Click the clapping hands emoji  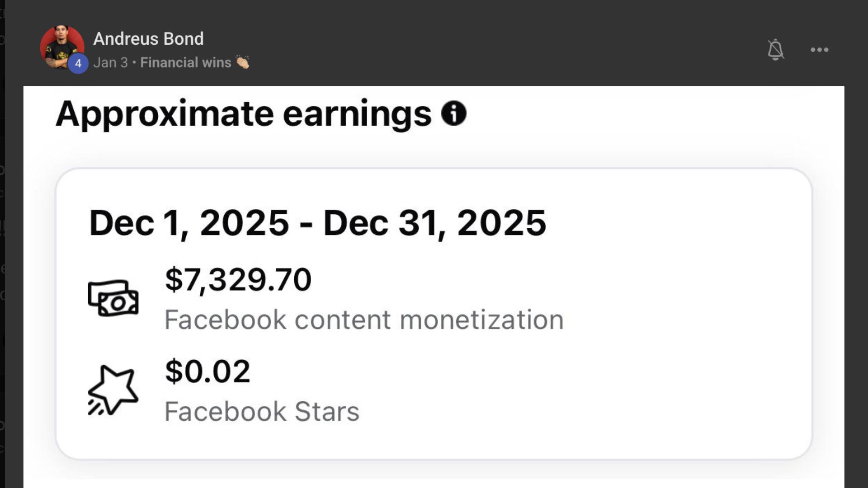click(243, 62)
